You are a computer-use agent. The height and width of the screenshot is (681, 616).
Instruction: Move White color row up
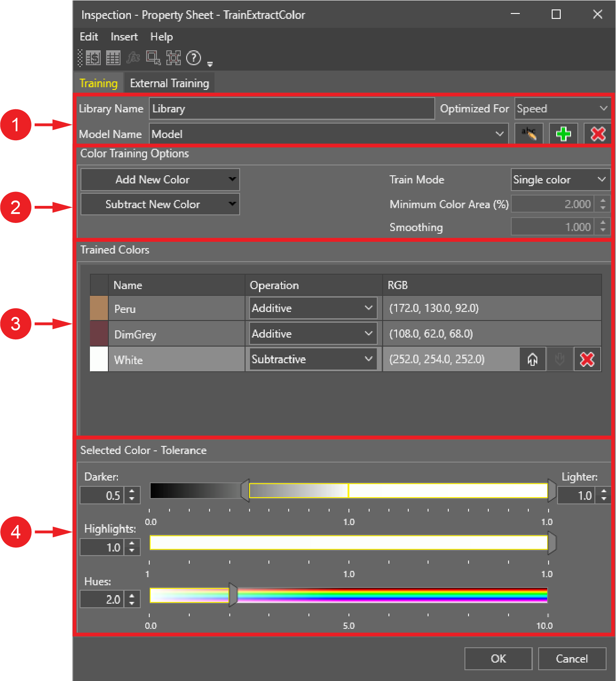point(533,359)
